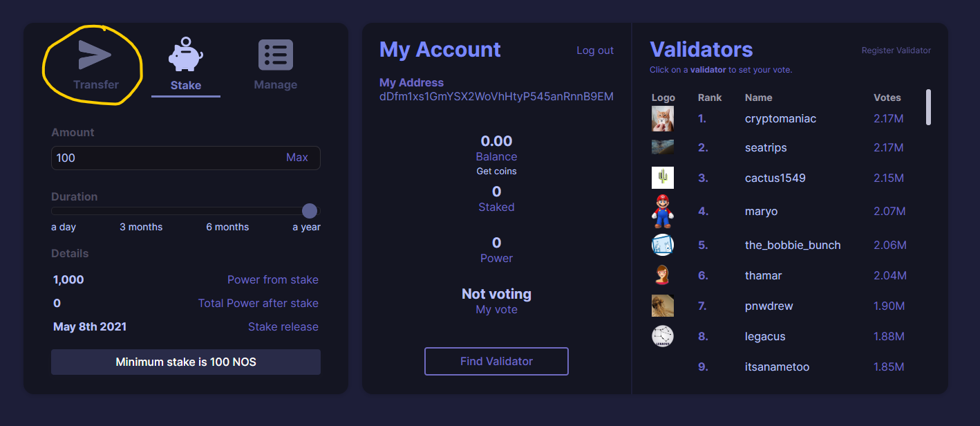Click the_bobbie_bunch round logo
Screen dimensions: 980x426
663,245
